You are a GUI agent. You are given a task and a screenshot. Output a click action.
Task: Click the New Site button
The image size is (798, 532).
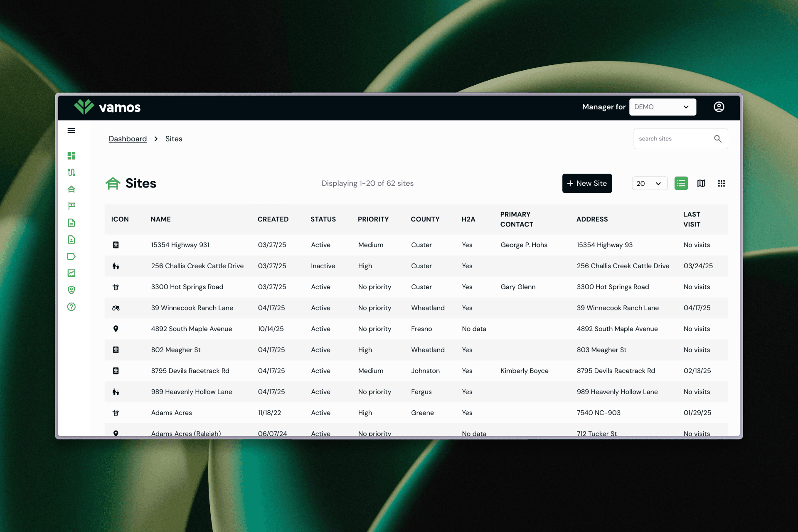click(586, 183)
